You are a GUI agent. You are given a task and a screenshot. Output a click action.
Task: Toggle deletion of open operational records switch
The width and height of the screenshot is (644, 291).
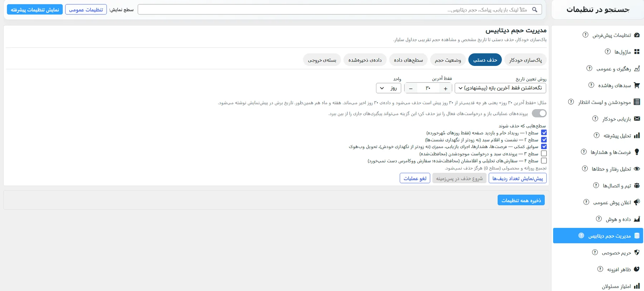click(x=539, y=113)
